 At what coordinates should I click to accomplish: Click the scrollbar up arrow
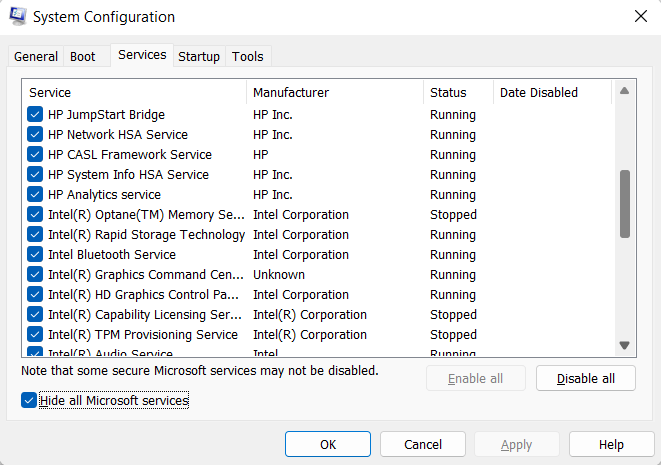(x=625, y=91)
